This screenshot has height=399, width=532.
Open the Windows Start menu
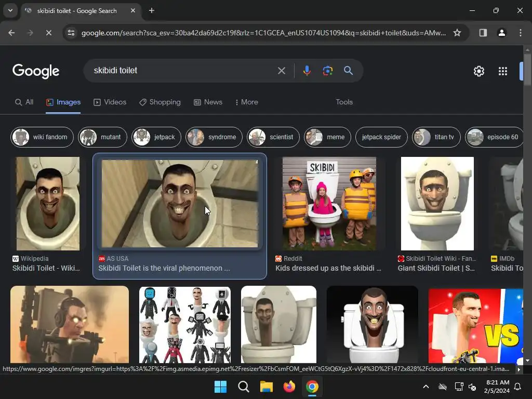[220, 387]
